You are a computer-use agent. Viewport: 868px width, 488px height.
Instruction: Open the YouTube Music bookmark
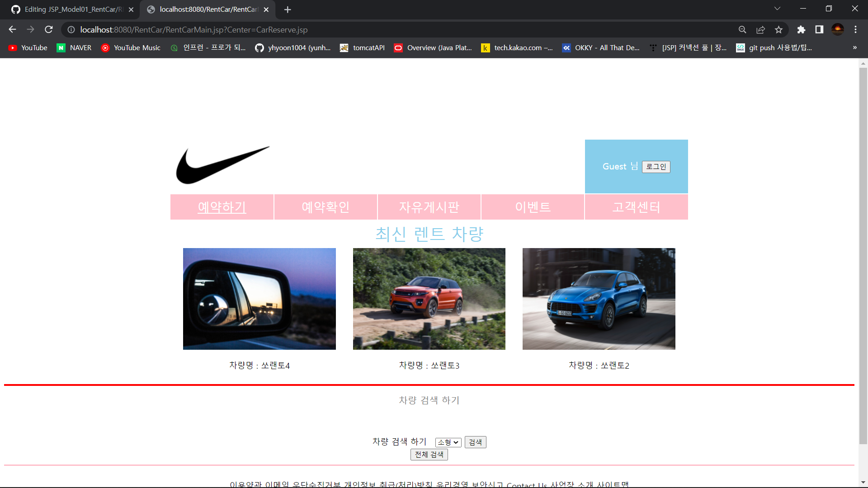[x=131, y=47]
